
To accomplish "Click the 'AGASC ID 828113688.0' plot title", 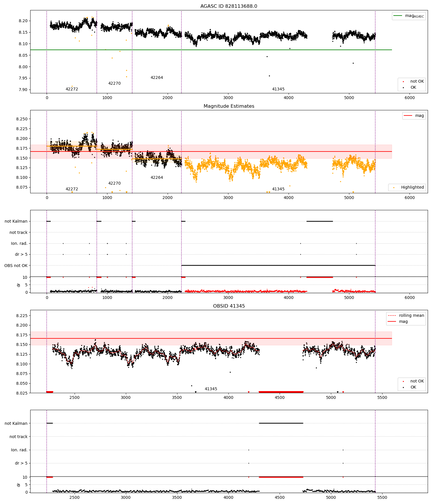I will [229, 6].
